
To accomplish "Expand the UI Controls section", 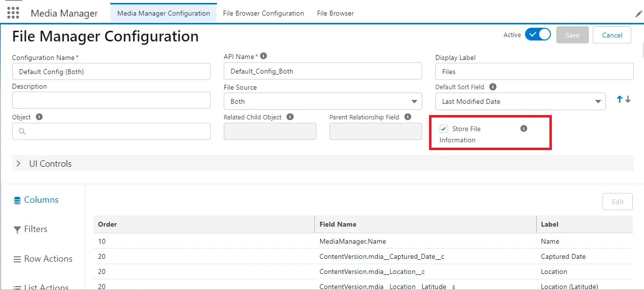I will click(18, 163).
